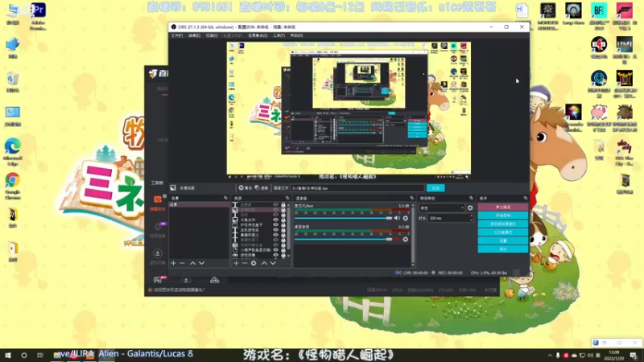Viewport: 644px width, 362px height.
Task: Move selected source down in list
Action: coord(273,263)
